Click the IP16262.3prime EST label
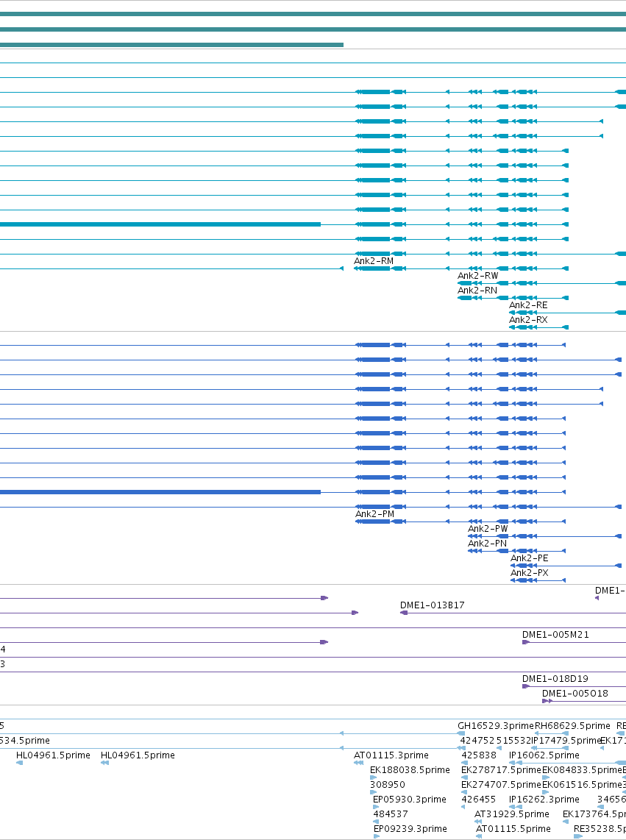 tap(544, 800)
